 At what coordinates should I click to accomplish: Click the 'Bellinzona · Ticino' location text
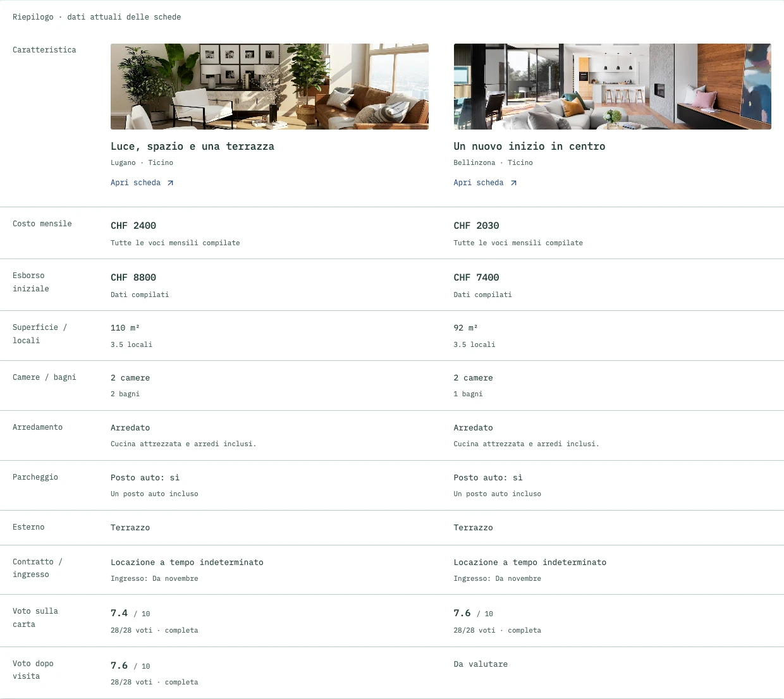tap(493, 162)
